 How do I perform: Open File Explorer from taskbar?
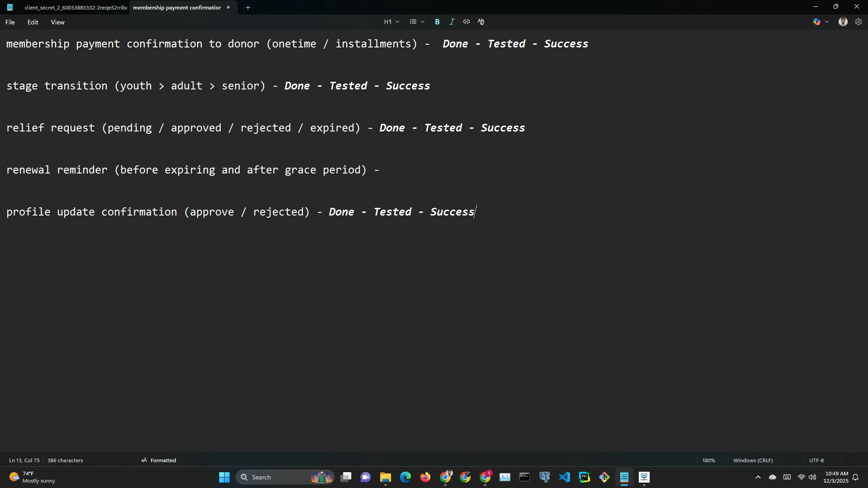point(385,477)
